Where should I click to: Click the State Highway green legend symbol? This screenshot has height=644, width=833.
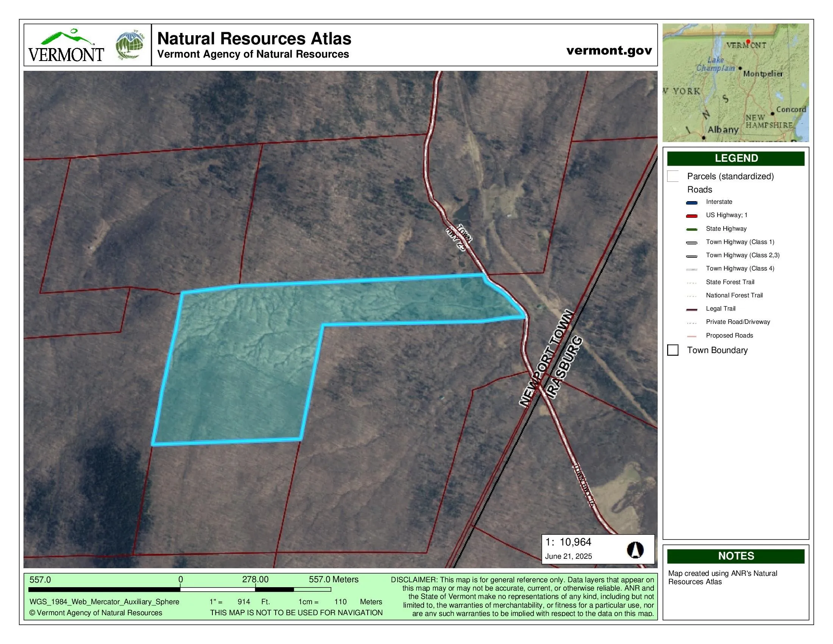(x=691, y=229)
